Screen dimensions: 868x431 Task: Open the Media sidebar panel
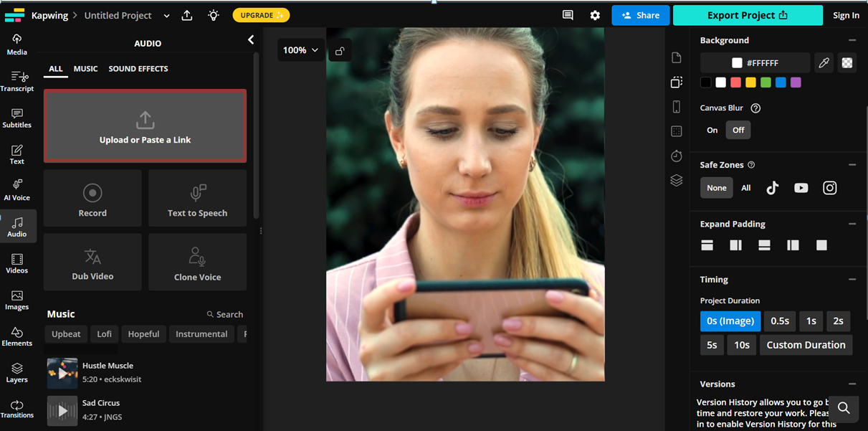[x=17, y=44]
